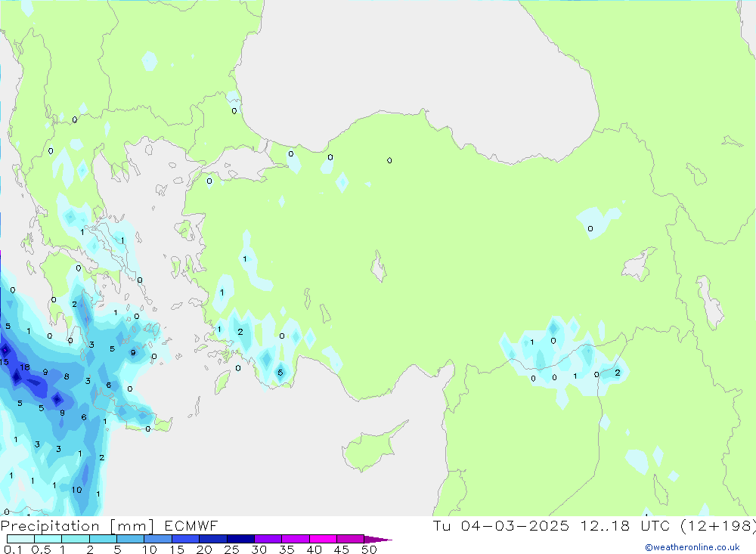Click the 20–25 mm dark blue swatch
Screen dimensions: 756x554
[x=213, y=539]
